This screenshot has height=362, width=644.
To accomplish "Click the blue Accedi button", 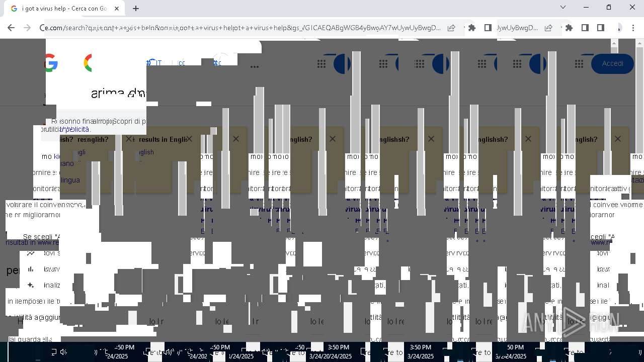I will click(x=612, y=63).
